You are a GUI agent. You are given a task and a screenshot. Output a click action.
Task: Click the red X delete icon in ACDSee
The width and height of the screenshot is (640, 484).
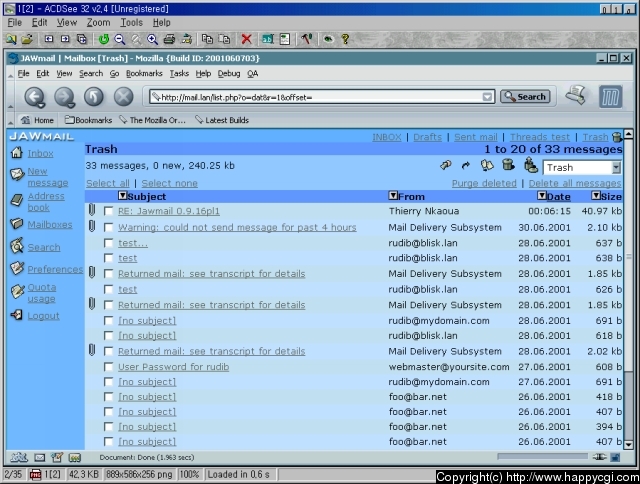pyautogui.click(x=246, y=39)
